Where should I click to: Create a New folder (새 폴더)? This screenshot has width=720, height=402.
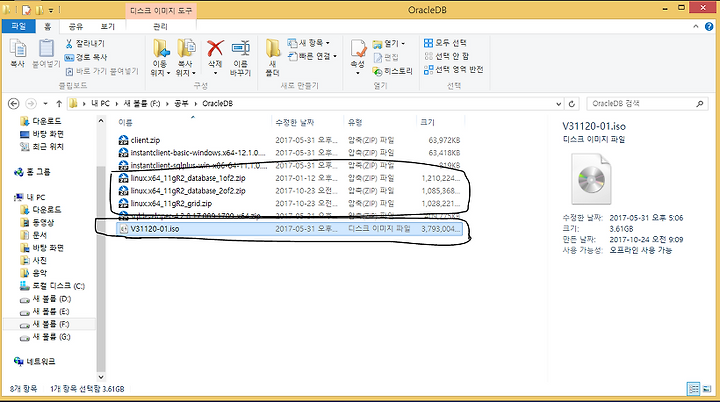coord(273,57)
